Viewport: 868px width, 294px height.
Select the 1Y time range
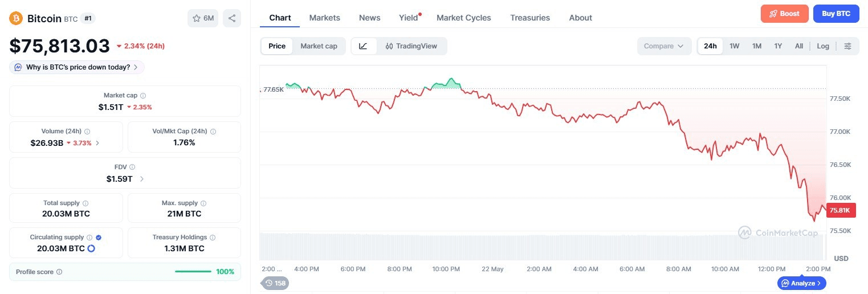tap(778, 46)
